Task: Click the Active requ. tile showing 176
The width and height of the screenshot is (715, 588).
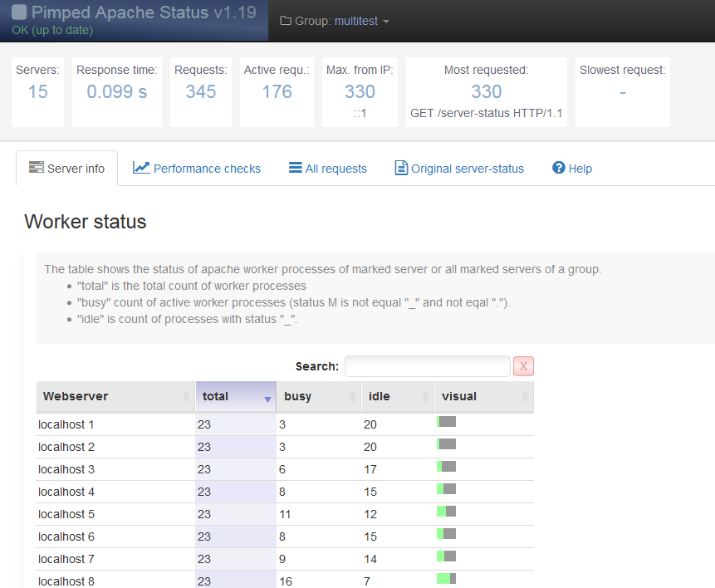Action: coord(277,91)
